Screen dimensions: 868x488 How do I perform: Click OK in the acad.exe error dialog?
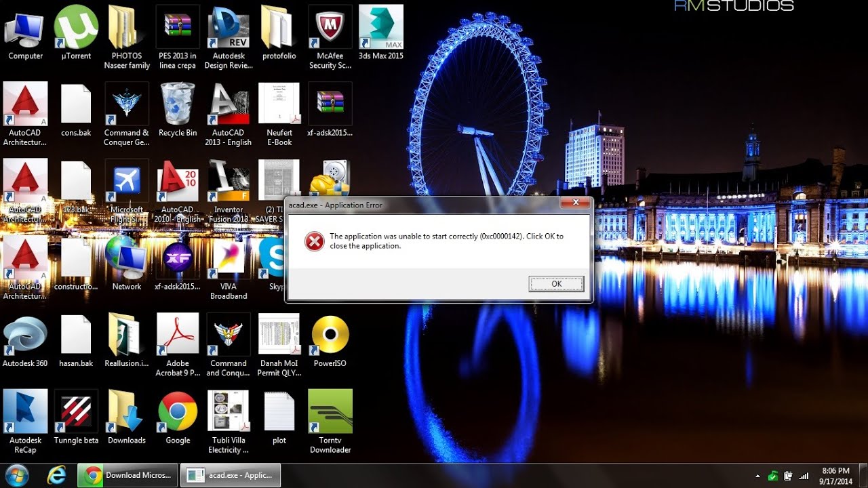click(x=556, y=284)
